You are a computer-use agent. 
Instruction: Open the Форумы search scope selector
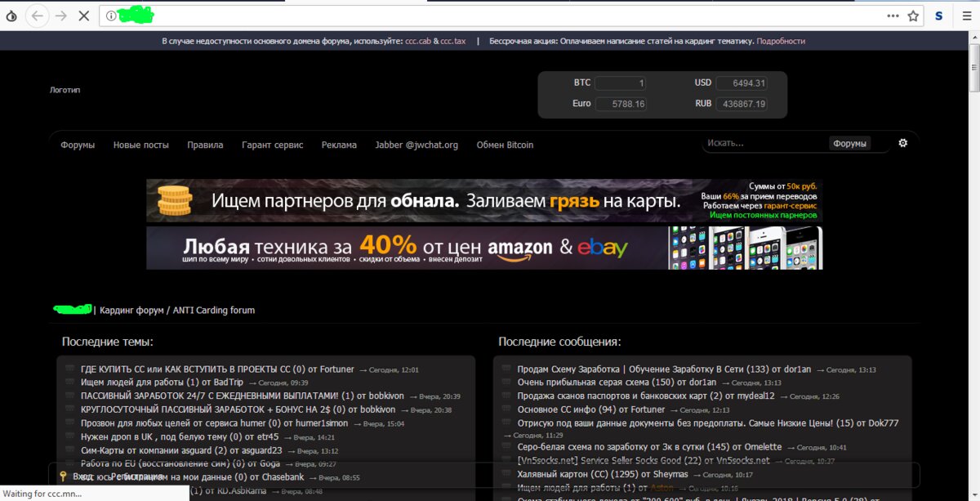point(849,144)
